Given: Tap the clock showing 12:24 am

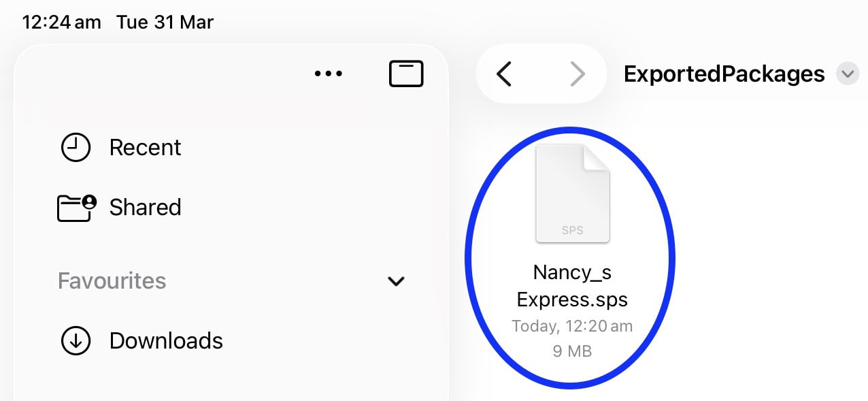Looking at the screenshot, I should click(61, 22).
